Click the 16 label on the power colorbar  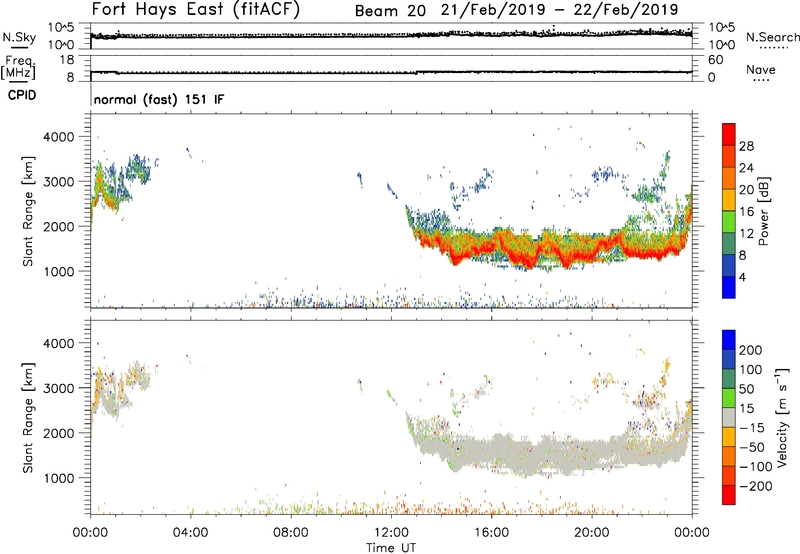(x=746, y=212)
